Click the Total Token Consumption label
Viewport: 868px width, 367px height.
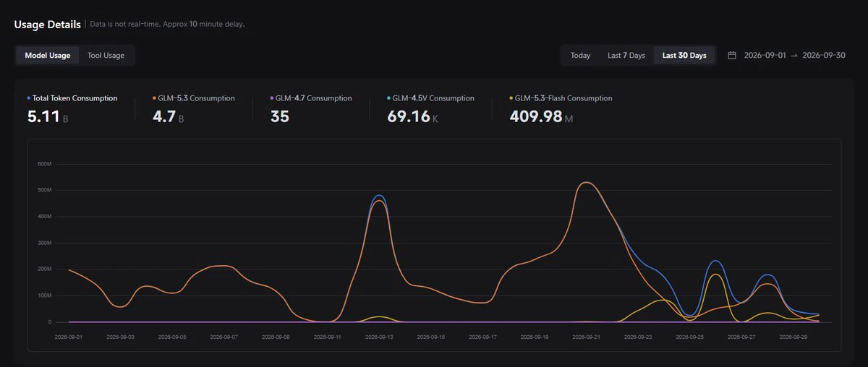pyautogui.click(x=75, y=98)
